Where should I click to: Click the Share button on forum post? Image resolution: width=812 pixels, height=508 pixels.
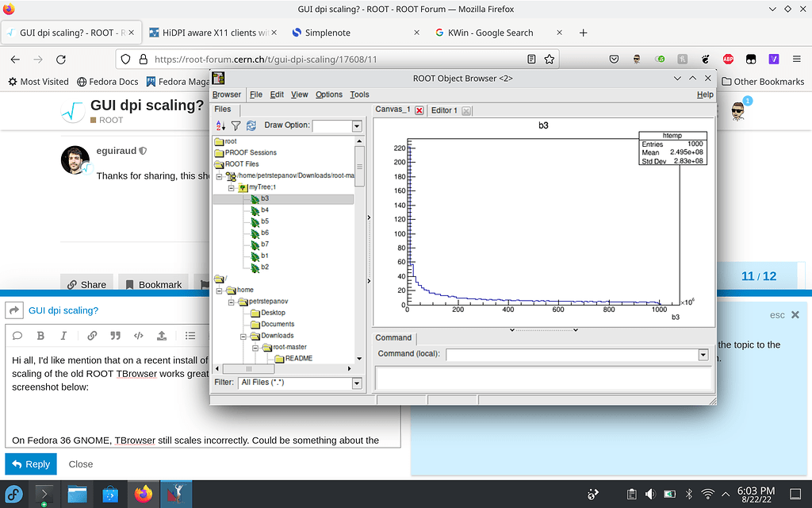click(x=86, y=285)
